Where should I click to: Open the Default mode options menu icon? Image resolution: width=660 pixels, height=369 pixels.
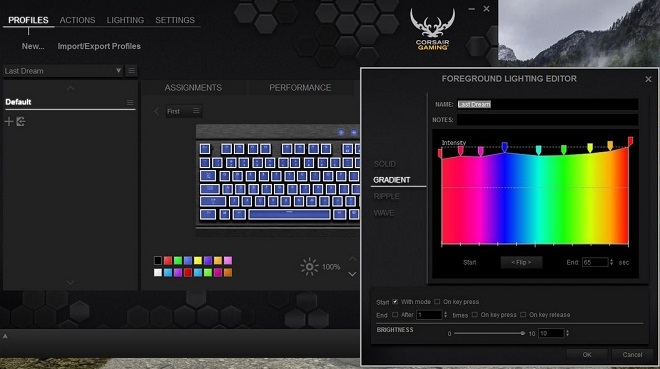pyautogui.click(x=130, y=102)
